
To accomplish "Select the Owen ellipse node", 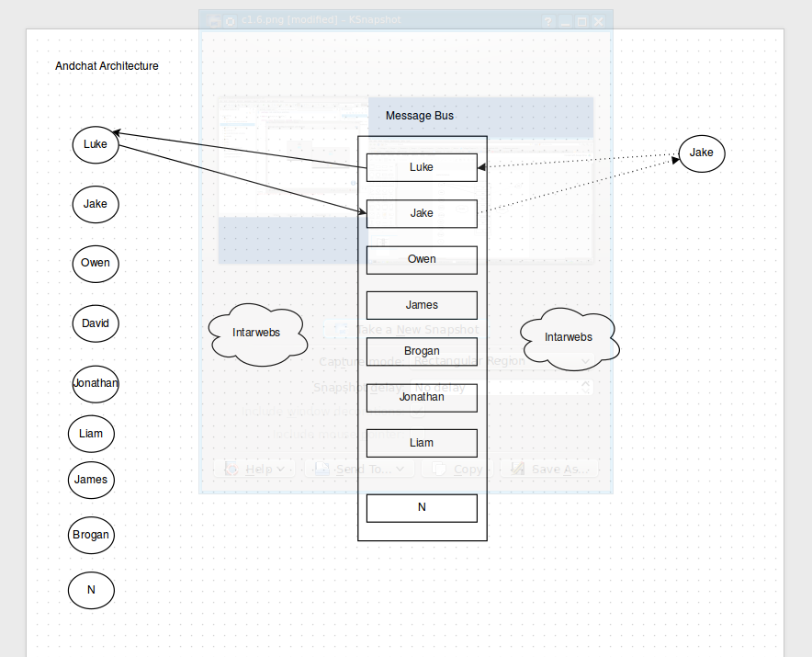I will click(x=96, y=263).
